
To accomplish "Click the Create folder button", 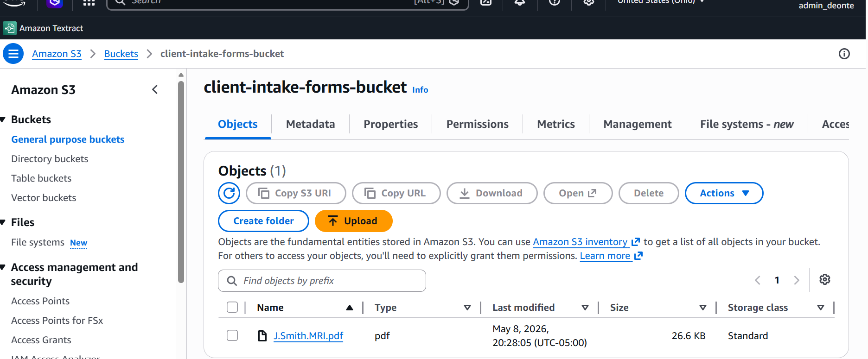I will tap(263, 221).
